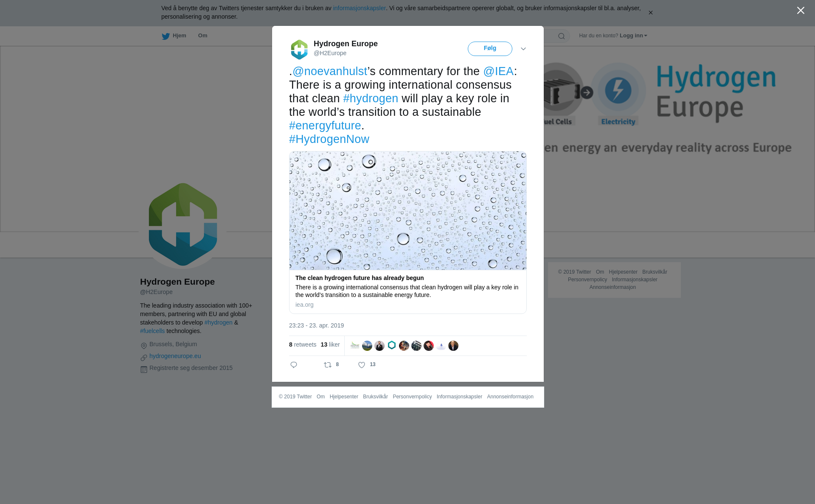Expand the tweet options chevron
815x504 pixels.
pyautogui.click(x=523, y=49)
